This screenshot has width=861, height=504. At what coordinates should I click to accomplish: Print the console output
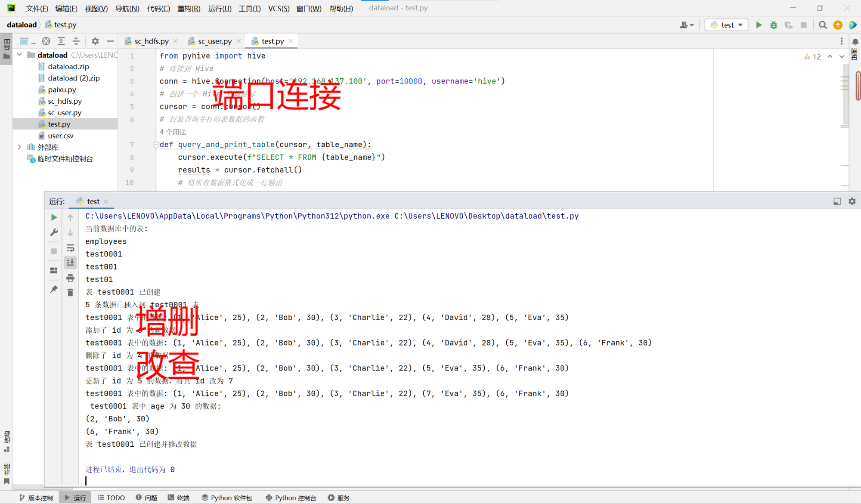(x=70, y=278)
